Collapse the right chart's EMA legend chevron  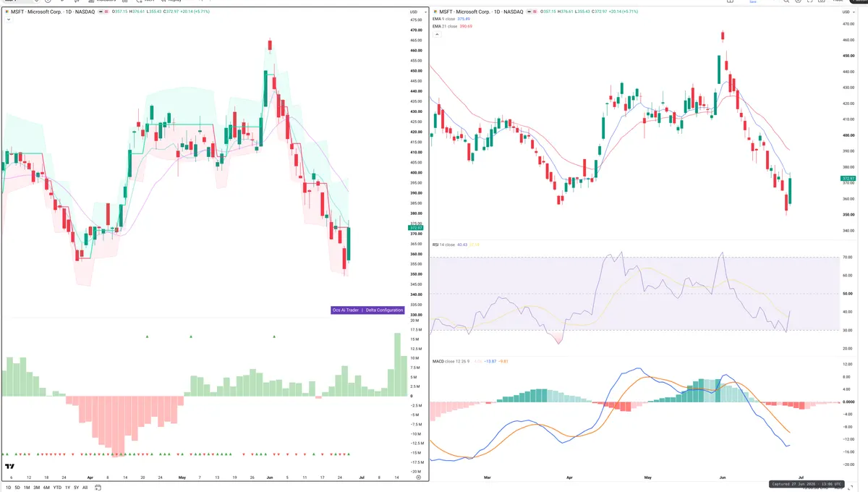(437, 34)
